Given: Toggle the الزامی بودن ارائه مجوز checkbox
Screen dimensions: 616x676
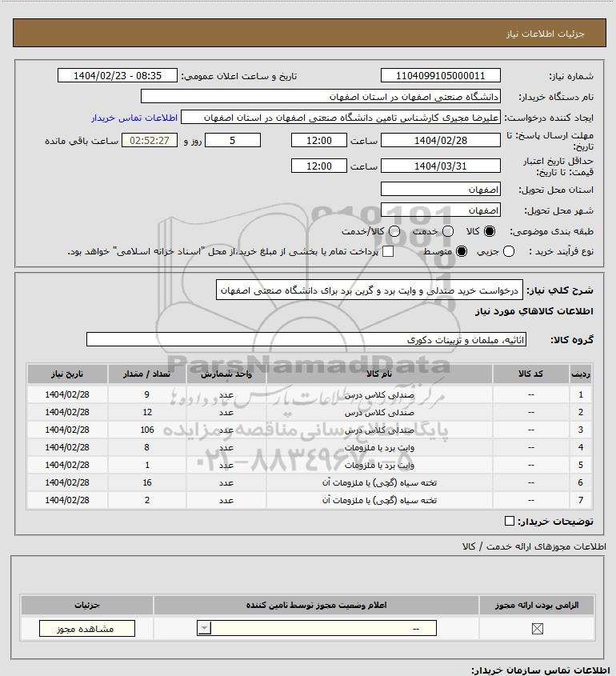Looking at the screenshot, I should pyautogui.click(x=537, y=629).
